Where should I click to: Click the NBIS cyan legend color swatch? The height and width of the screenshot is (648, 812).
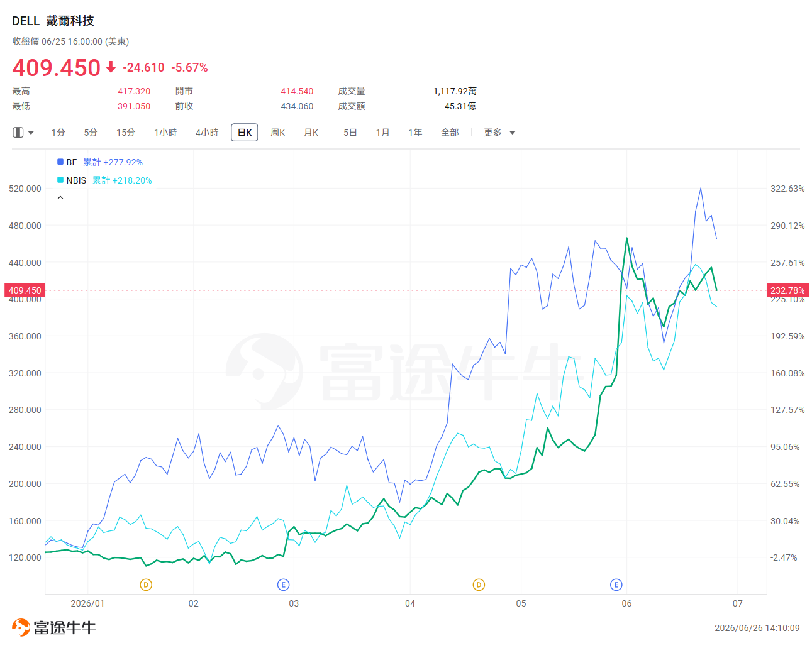coord(60,180)
